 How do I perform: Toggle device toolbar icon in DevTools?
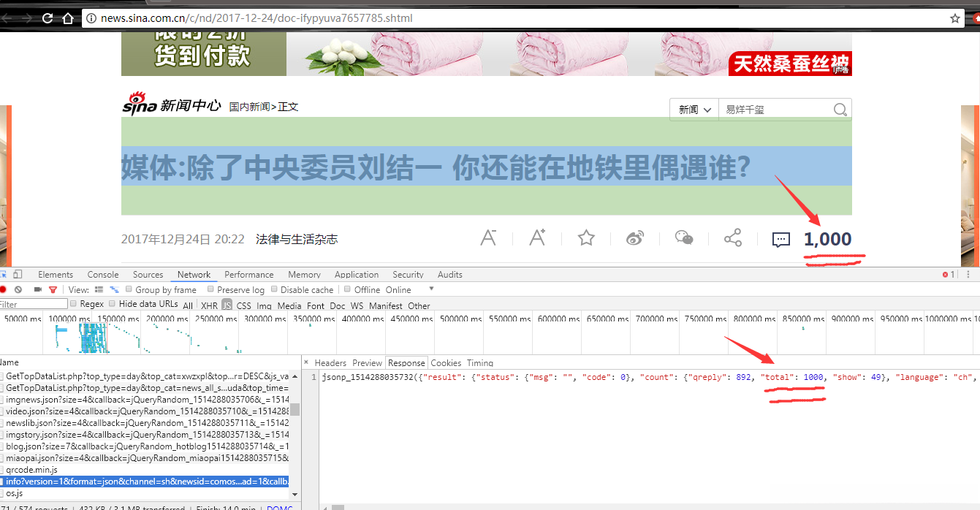pyautogui.click(x=18, y=275)
